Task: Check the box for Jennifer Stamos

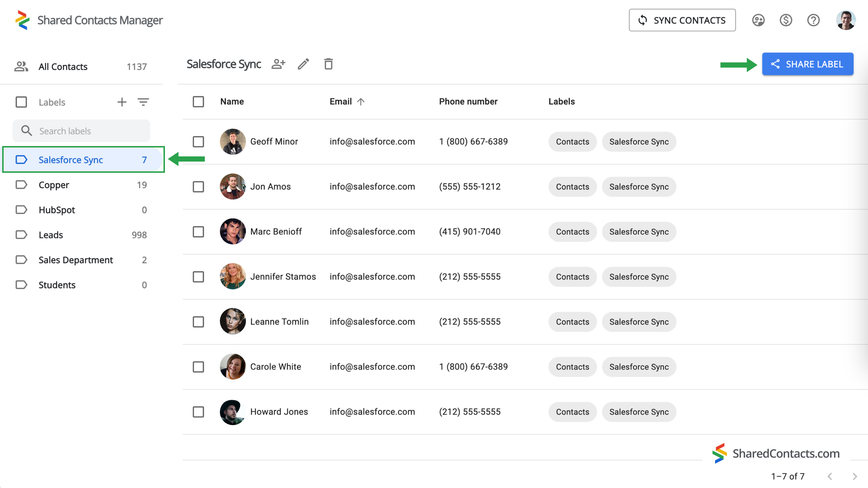Action: click(198, 277)
